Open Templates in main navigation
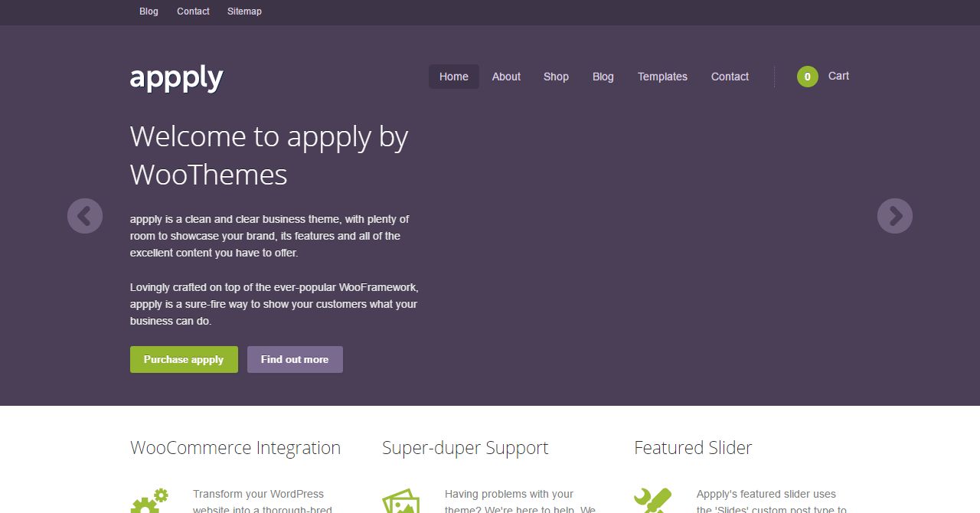The width and height of the screenshot is (980, 513). point(662,77)
